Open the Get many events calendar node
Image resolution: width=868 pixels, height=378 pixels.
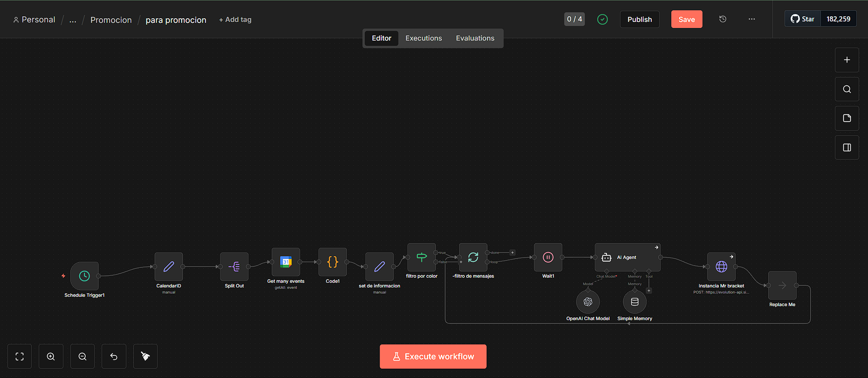pyautogui.click(x=286, y=262)
